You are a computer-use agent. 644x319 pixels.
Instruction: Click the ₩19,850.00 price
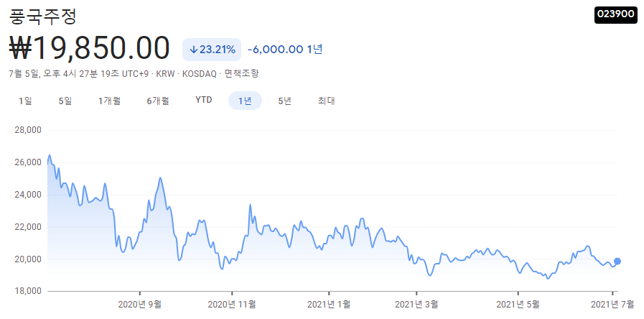[89, 48]
